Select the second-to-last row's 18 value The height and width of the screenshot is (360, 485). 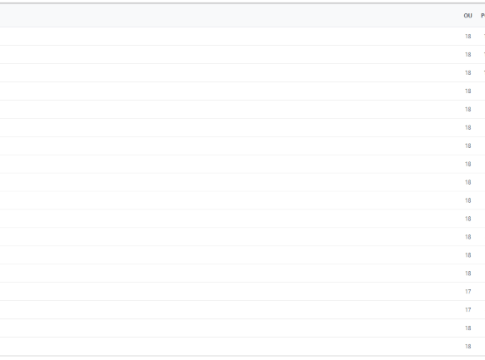pos(468,328)
